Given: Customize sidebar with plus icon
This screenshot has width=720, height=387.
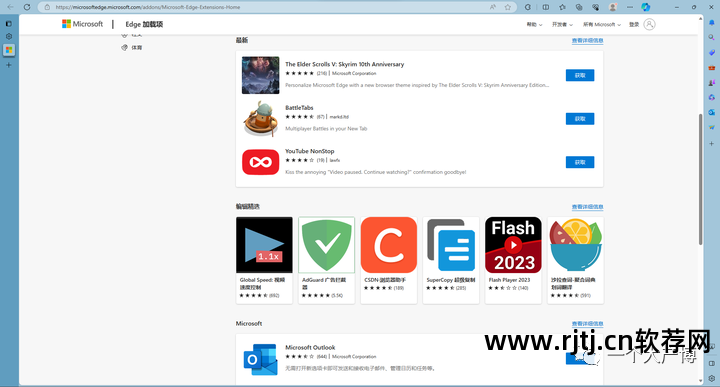Looking at the screenshot, I should click(x=712, y=144).
